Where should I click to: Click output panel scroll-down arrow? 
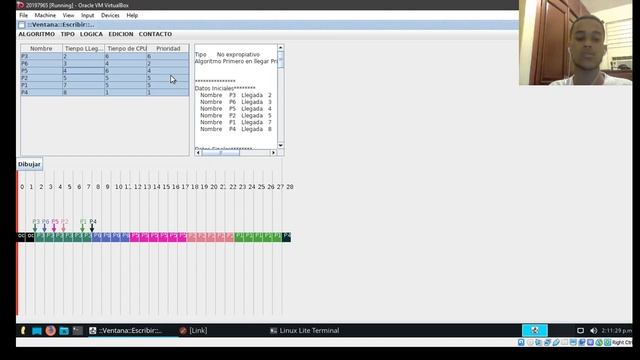coord(281,145)
